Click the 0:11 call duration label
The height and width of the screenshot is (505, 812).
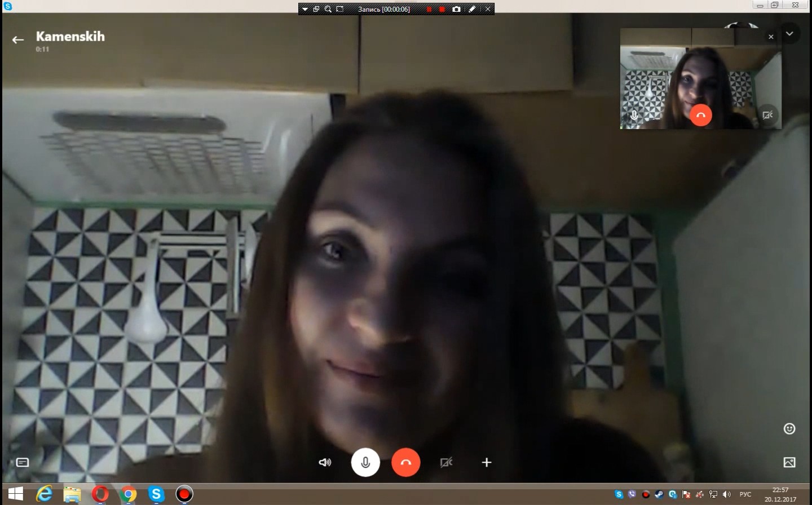tap(42, 49)
